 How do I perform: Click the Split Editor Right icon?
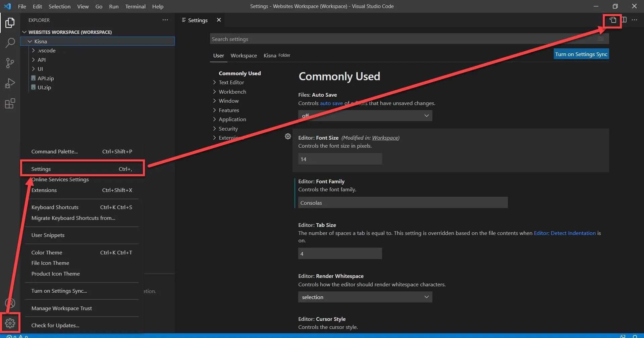tap(624, 20)
